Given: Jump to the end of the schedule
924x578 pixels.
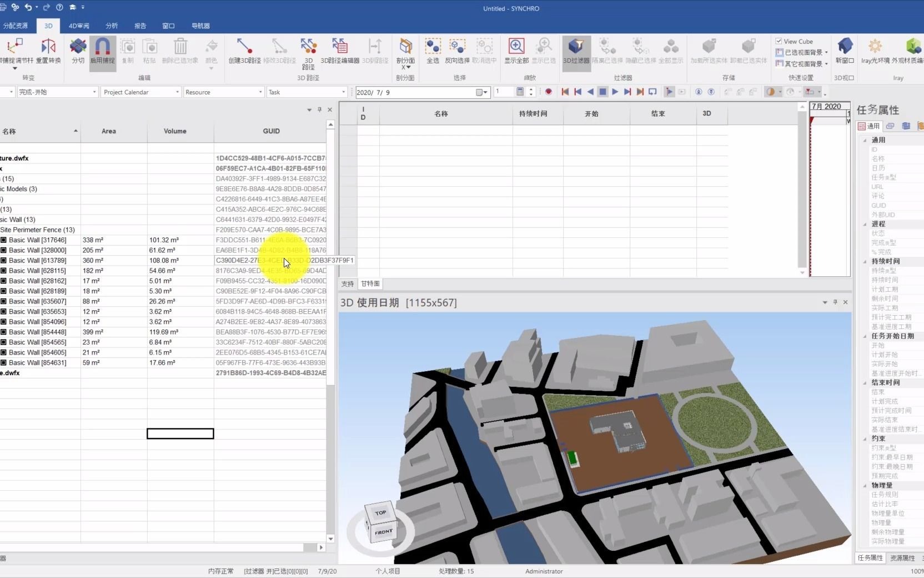Looking at the screenshot, I should (640, 92).
